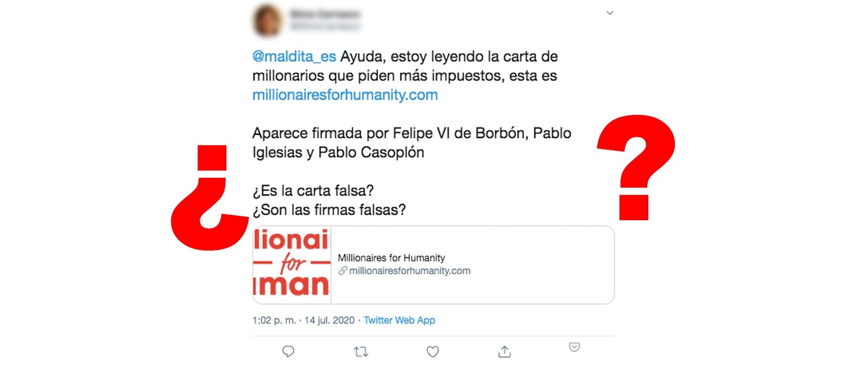Click the link card thumbnail image
868x366 pixels.
pos(292,265)
